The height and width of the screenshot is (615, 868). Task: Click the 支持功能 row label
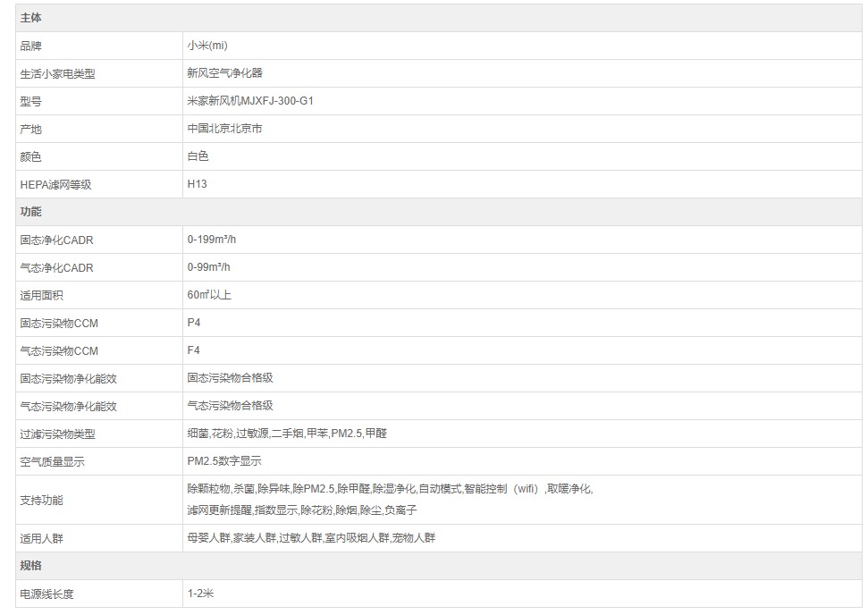click(41, 500)
